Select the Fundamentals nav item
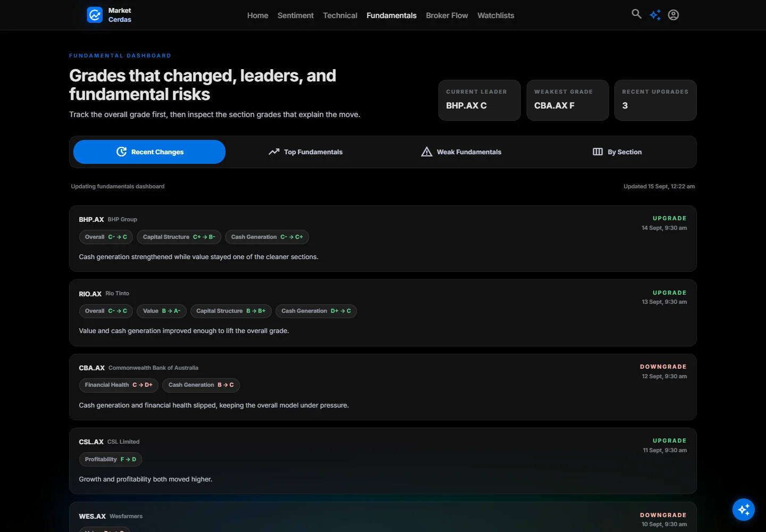This screenshot has width=766, height=532. (392, 15)
